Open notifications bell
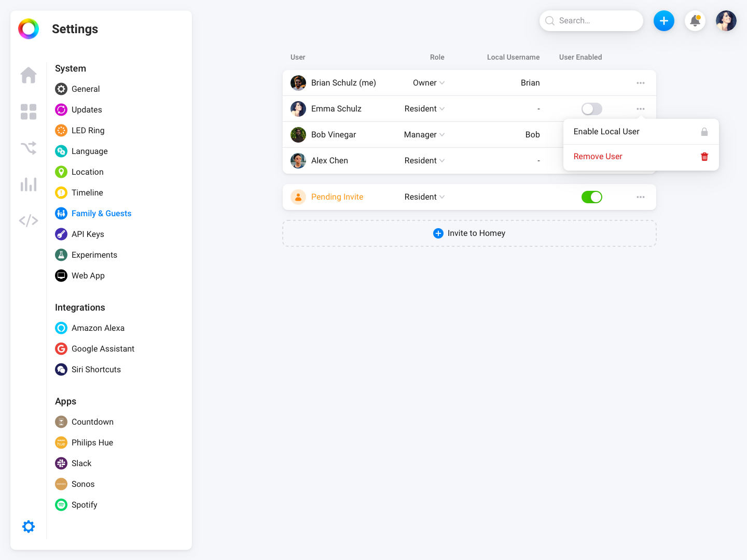 pyautogui.click(x=695, y=21)
